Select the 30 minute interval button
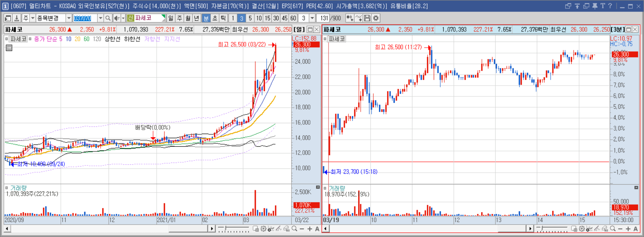Screen dimensions: 644x237 point(276,18)
